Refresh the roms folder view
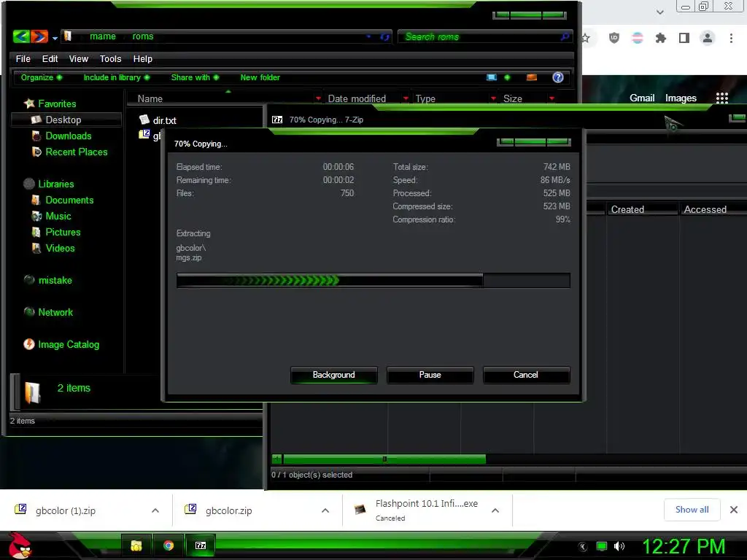747x560 pixels. tap(385, 36)
